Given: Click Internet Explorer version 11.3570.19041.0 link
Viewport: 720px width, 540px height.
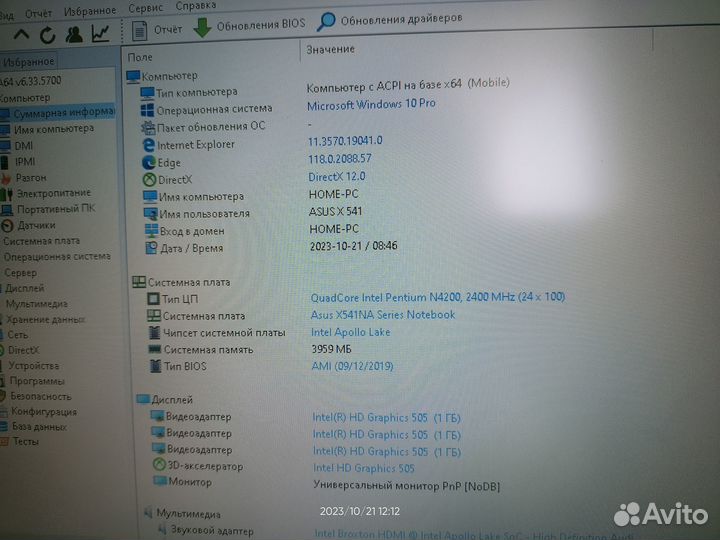Looking at the screenshot, I should click(345, 141).
